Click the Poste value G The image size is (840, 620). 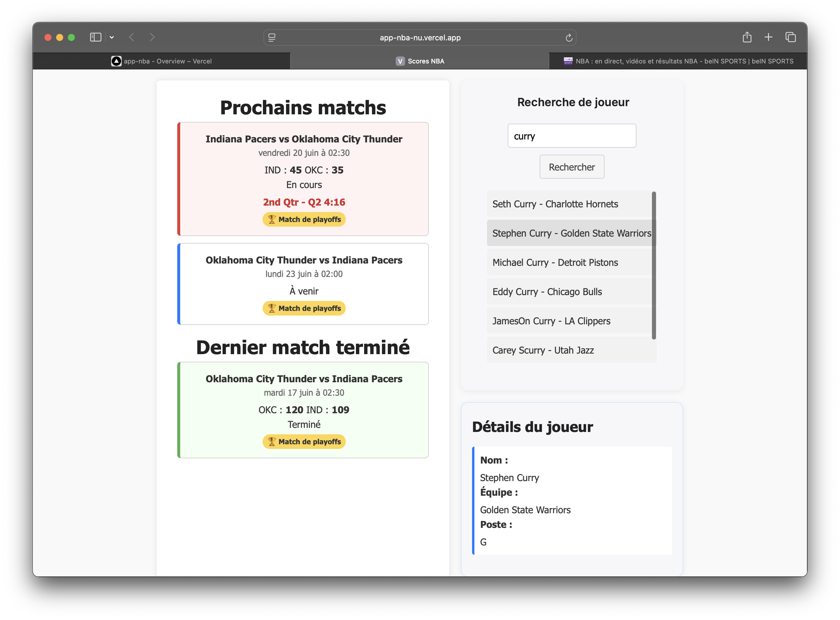click(x=483, y=542)
